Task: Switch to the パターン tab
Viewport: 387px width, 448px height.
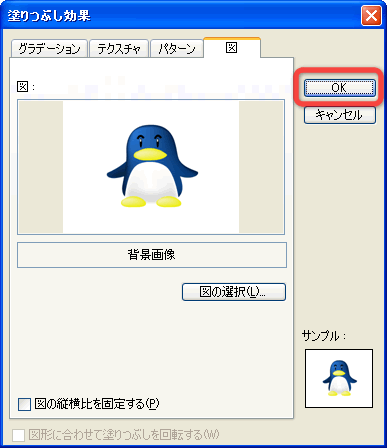Action: point(177,49)
